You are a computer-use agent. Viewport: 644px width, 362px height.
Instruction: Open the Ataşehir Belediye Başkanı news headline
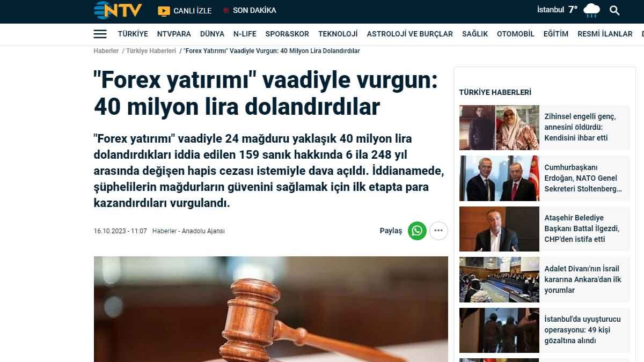tap(582, 228)
